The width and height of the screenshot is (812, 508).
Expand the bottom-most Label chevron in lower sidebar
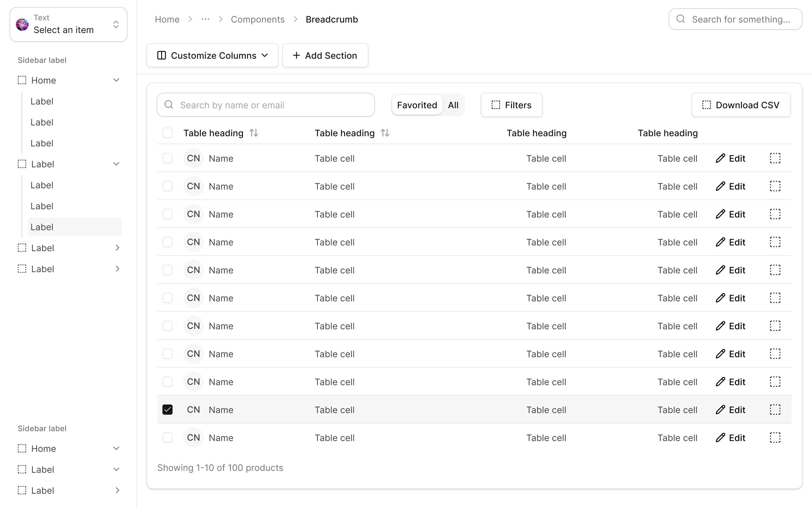[x=117, y=490]
